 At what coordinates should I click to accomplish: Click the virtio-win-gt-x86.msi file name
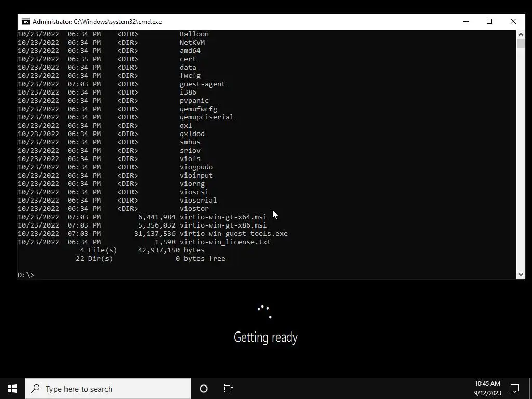pyautogui.click(x=223, y=225)
